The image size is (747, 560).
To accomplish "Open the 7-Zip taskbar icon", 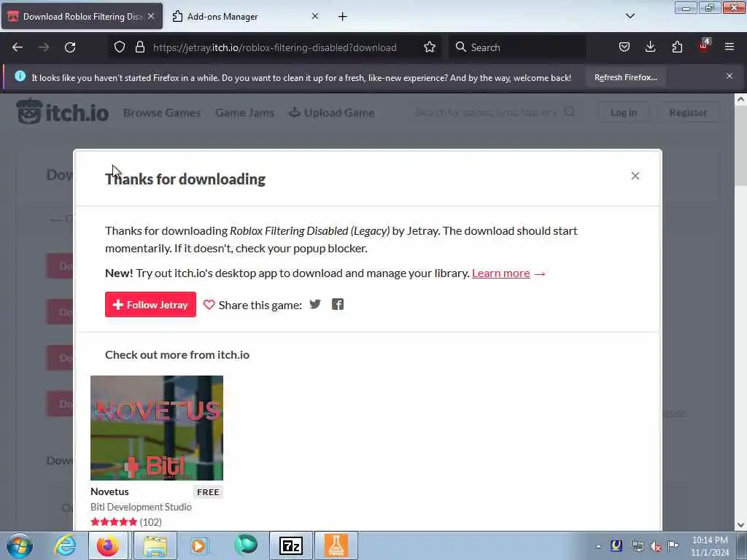I will point(291,545).
